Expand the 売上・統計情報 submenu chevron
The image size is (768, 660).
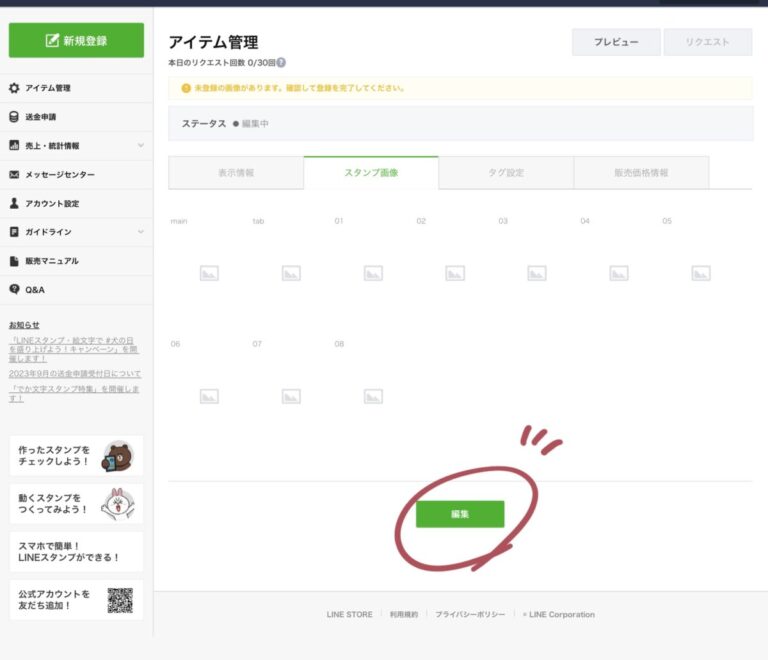[140, 146]
